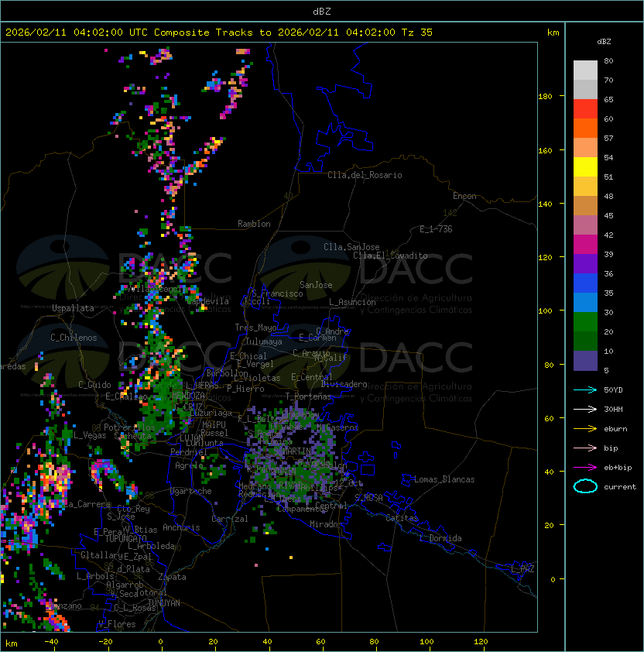Click the Potrerillos map label
644x652 pixels.
pyautogui.click(x=129, y=427)
